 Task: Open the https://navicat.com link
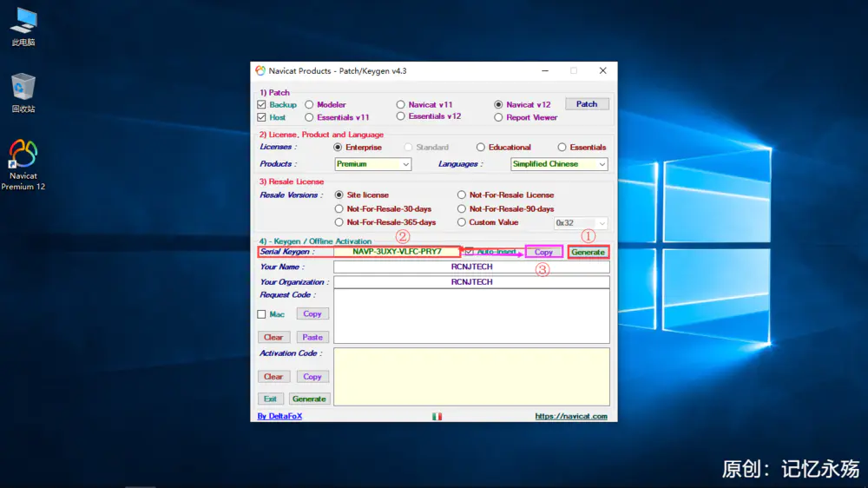(x=571, y=416)
